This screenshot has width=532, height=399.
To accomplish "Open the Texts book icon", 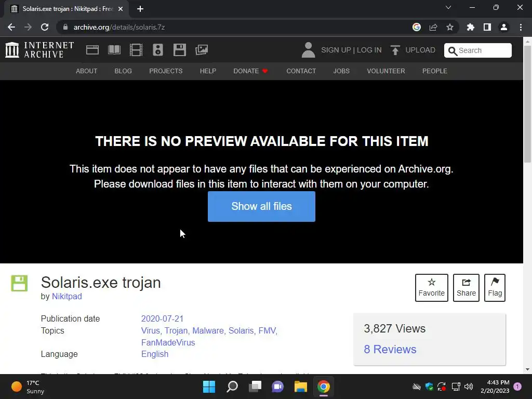I will [x=114, y=50].
